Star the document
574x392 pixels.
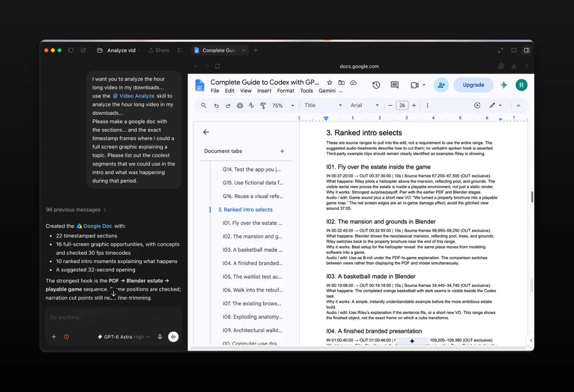[330, 83]
